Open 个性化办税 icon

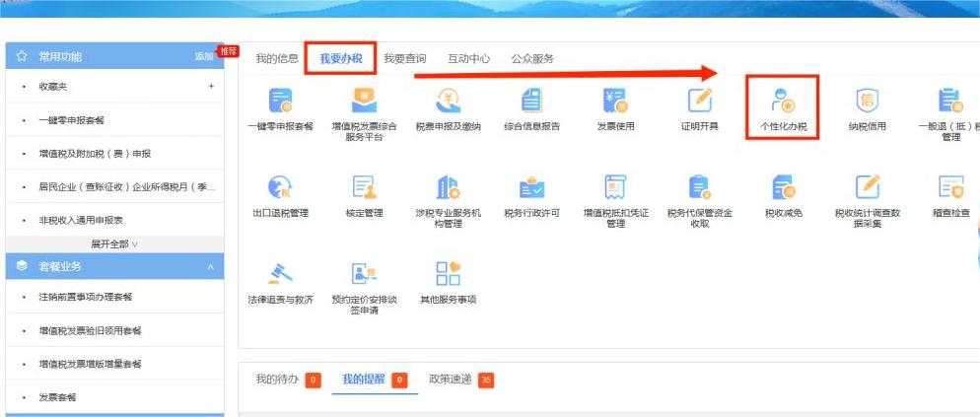tap(783, 101)
